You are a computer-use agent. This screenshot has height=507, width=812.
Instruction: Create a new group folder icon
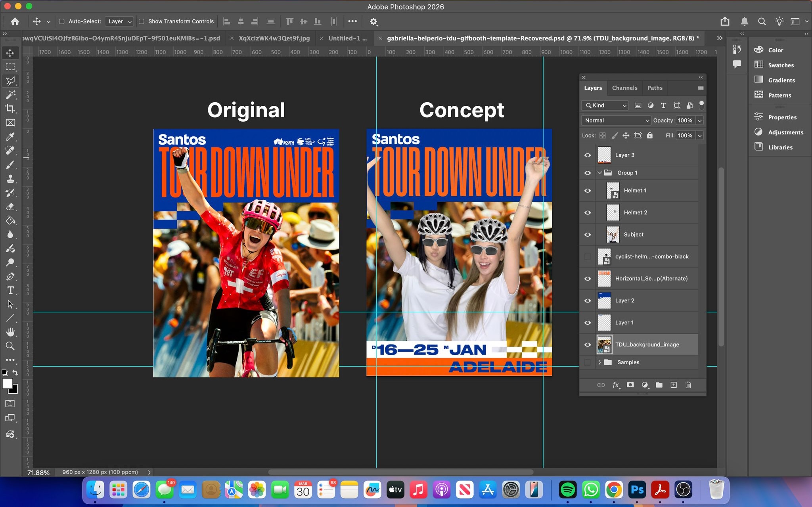tap(659, 385)
